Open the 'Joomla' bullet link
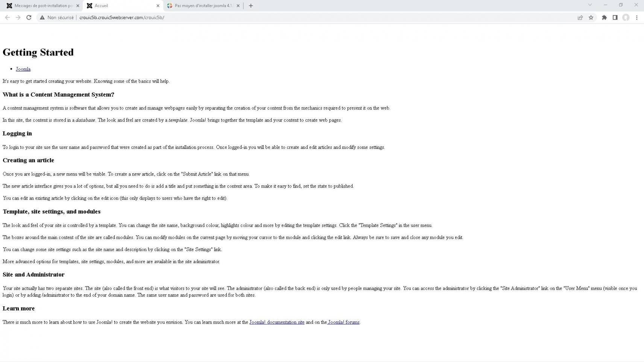Viewport: 644px width, 362px height. pos(23,69)
